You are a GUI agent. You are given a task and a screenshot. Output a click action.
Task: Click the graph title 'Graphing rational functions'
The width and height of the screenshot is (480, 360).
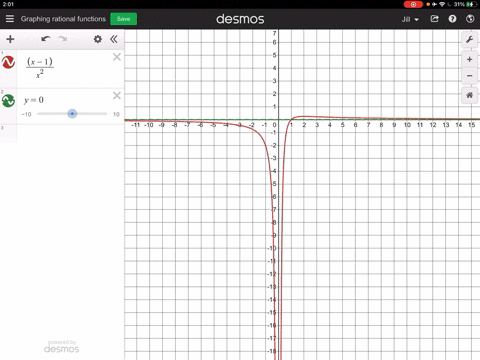point(63,19)
